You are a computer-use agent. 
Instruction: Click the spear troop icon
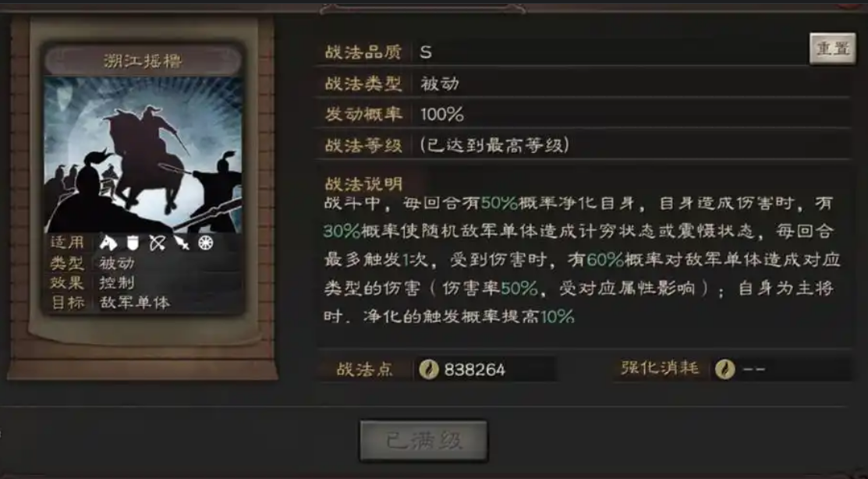click(182, 243)
